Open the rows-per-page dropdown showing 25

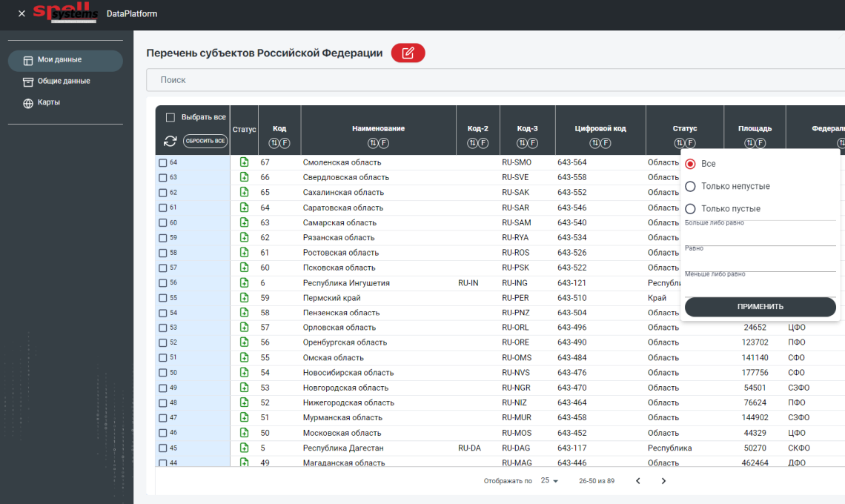[x=550, y=480]
